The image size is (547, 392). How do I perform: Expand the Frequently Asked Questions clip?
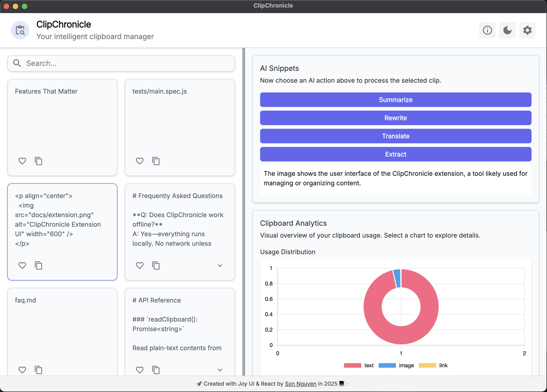(220, 265)
